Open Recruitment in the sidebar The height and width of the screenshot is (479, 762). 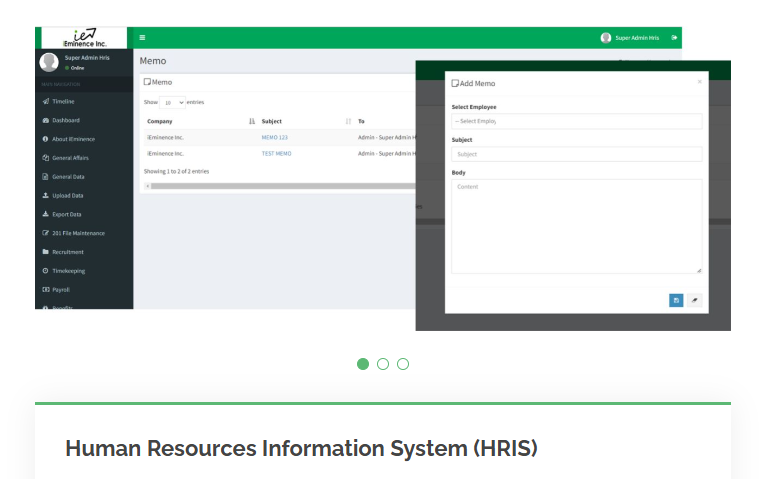click(68, 252)
